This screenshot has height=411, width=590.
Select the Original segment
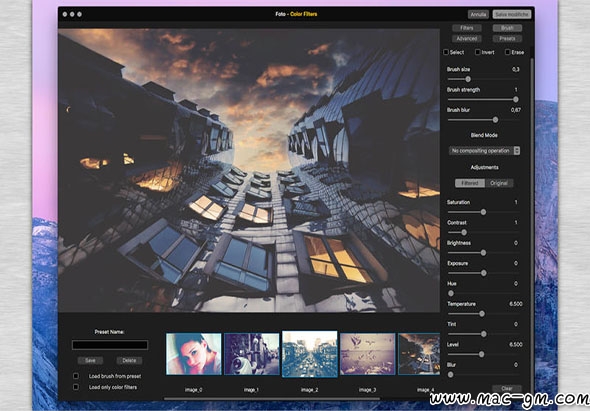click(499, 183)
